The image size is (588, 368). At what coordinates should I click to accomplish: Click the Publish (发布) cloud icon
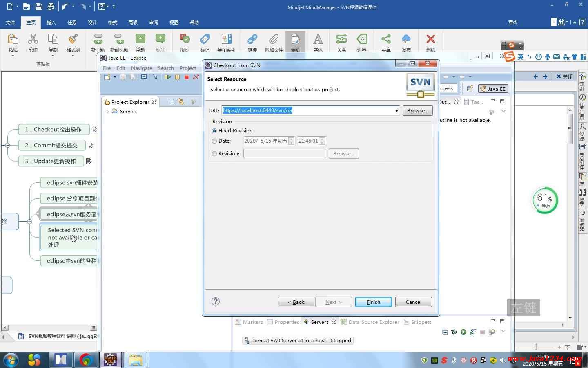pyautogui.click(x=406, y=39)
